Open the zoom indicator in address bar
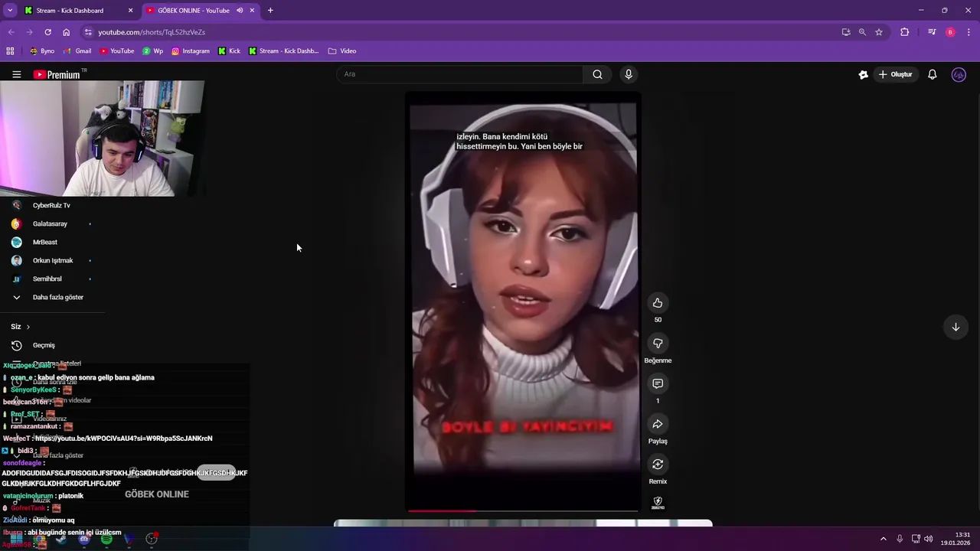The image size is (980, 551). tap(862, 32)
